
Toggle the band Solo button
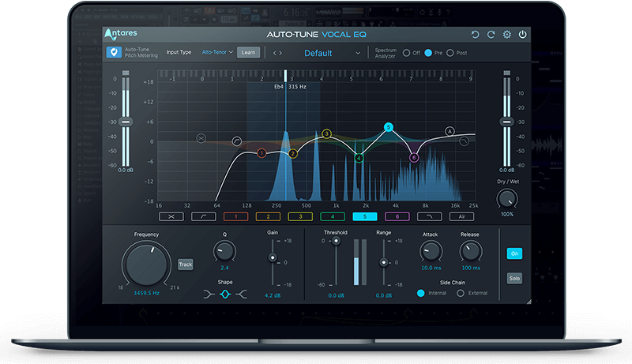[x=514, y=278]
